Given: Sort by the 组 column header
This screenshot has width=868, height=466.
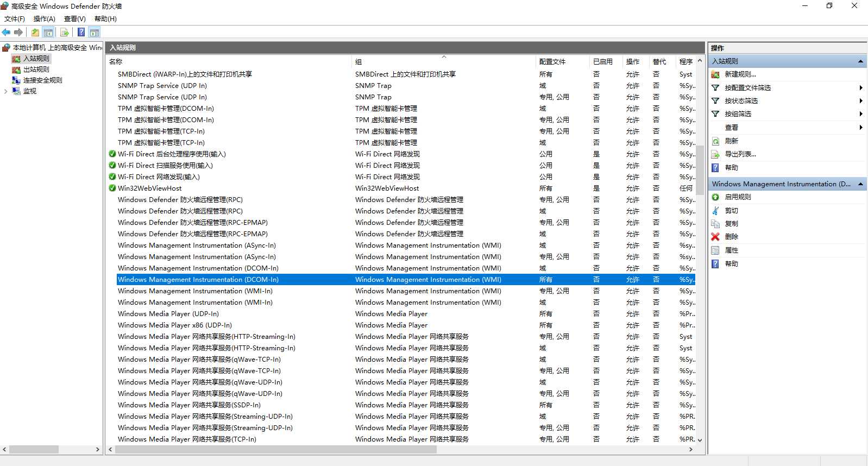Looking at the screenshot, I should click(444, 62).
